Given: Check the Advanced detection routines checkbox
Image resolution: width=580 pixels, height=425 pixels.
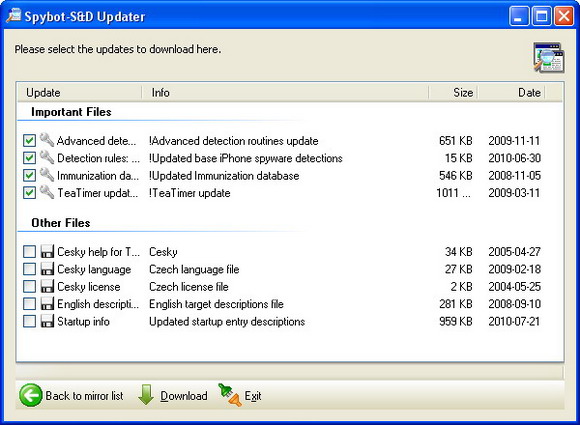Looking at the screenshot, I should 29,141.
